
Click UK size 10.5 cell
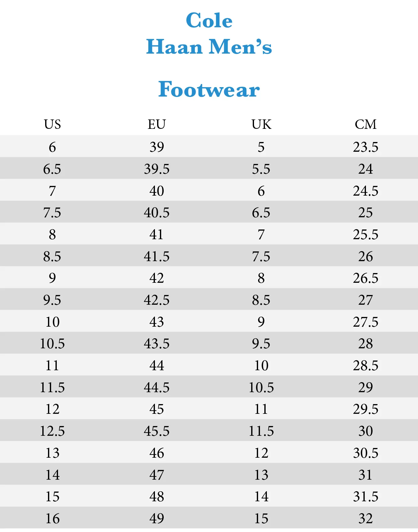[x=261, y=387]
